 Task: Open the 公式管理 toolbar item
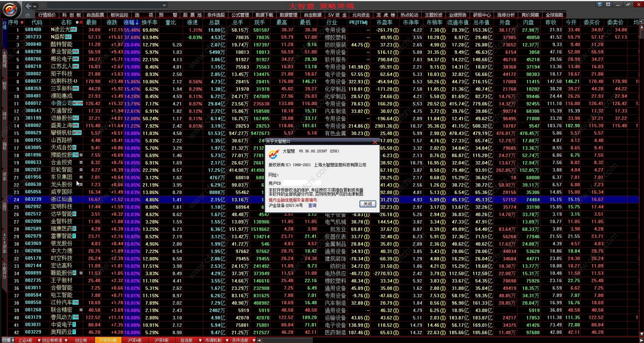(240, 15)
